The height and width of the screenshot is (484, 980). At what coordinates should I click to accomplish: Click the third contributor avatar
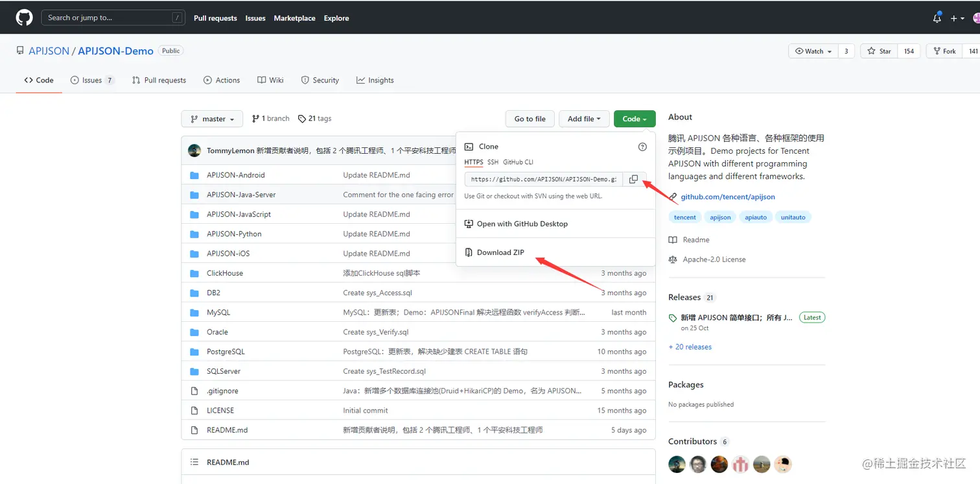point(719,464)
